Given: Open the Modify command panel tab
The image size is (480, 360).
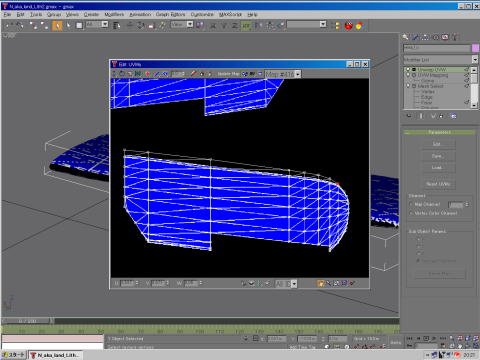Looking at the screenshot, I should [415, 37].
